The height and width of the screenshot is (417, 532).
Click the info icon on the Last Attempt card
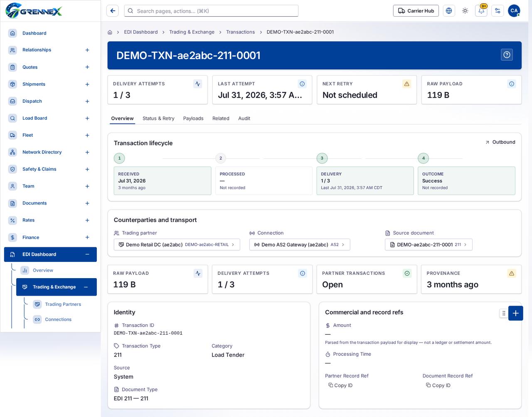coord(302,84)
